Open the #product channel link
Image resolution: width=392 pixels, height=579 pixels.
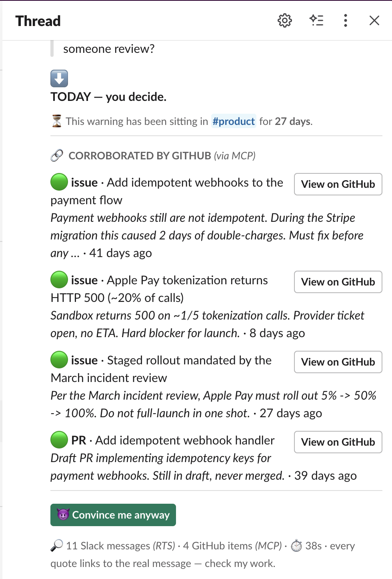point(234,121)
